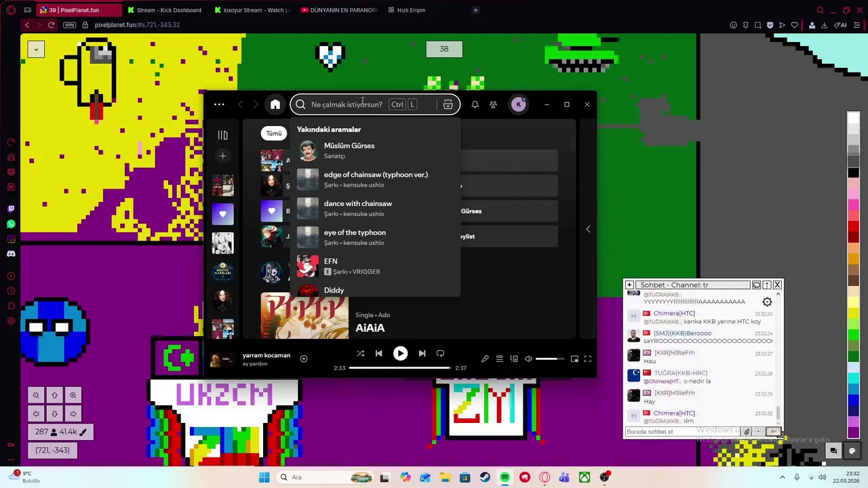The image size is (868, 488).
Task: Open connect to a device panel
Action: tap(514, 359)
